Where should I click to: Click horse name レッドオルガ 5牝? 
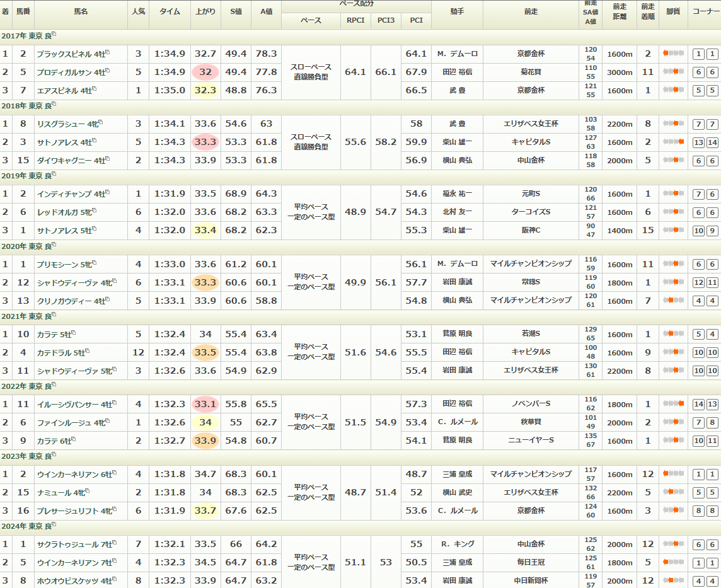pos(64,212)
